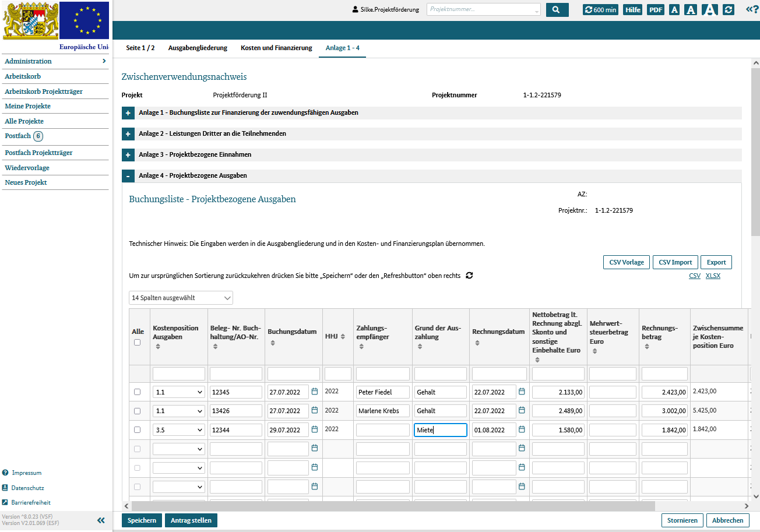
Task: Open Kostenposition dropdown in row 13426
Action: [179, 411]
